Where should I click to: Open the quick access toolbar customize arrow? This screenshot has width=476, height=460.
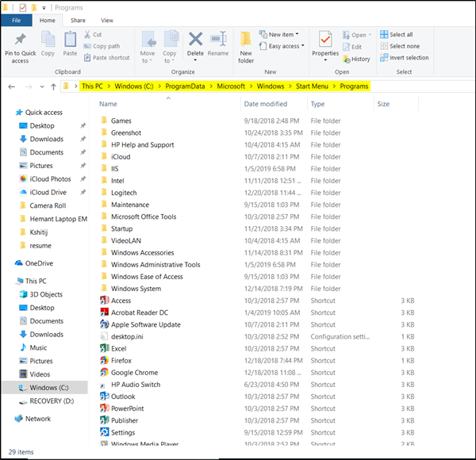[44, 8]
